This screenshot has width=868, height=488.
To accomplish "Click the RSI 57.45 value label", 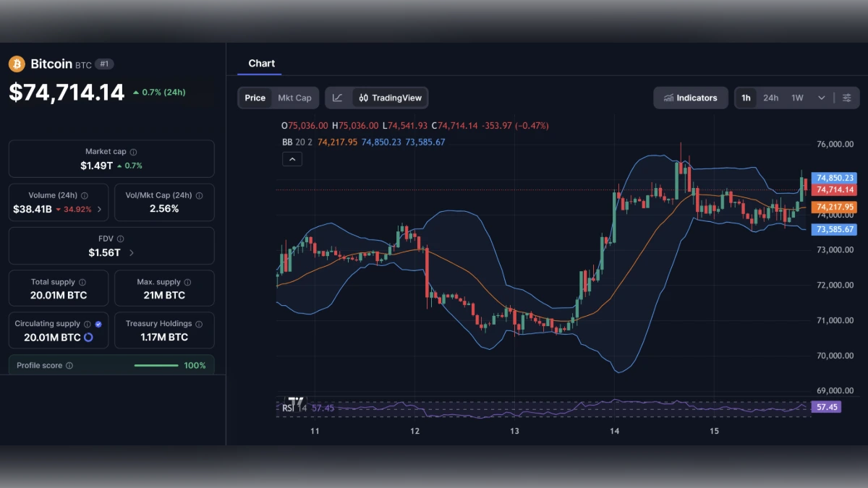I will coord(825,407).
